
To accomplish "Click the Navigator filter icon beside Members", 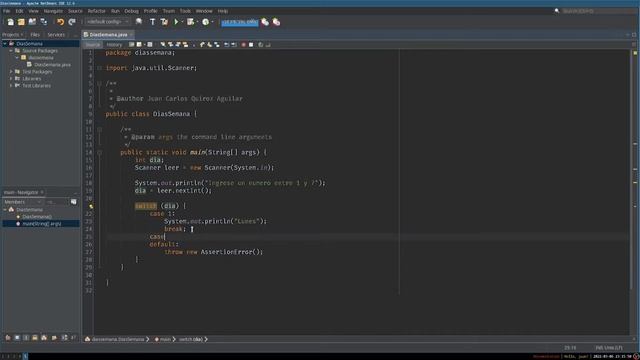I will click(x=73, y=202).
